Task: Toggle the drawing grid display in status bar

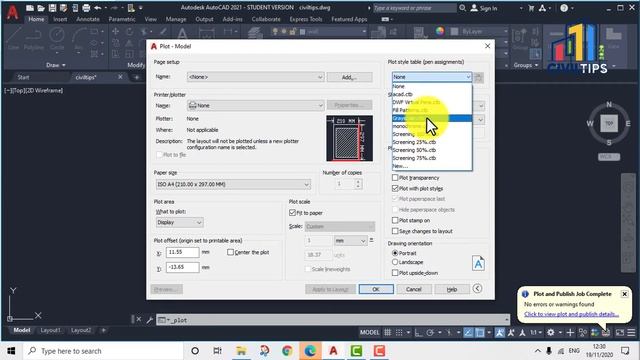Action: pos(388,333)
